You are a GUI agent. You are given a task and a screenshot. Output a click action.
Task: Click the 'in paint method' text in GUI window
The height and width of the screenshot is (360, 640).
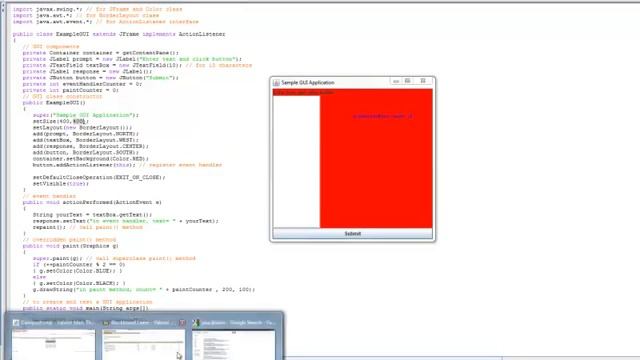(383, 116)
